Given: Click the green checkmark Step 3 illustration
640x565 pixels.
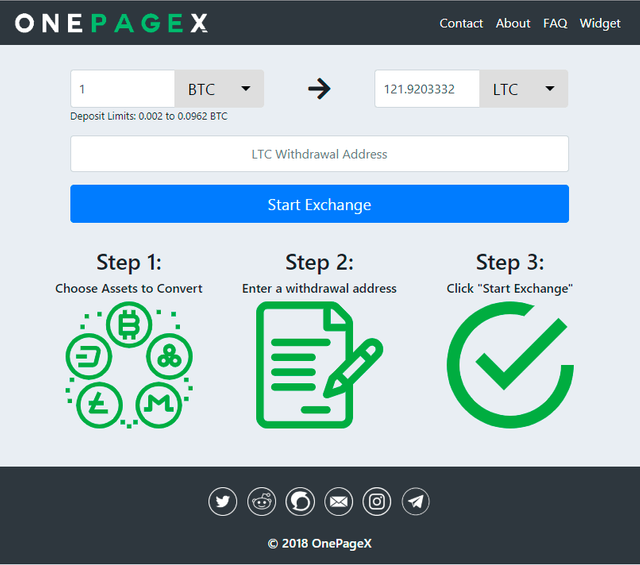Looking at the screenshot, I should click(510, 365).
